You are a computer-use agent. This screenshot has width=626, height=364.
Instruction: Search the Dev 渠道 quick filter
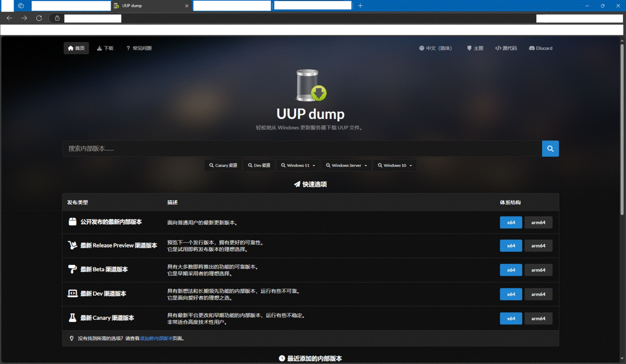pos(259,165)
